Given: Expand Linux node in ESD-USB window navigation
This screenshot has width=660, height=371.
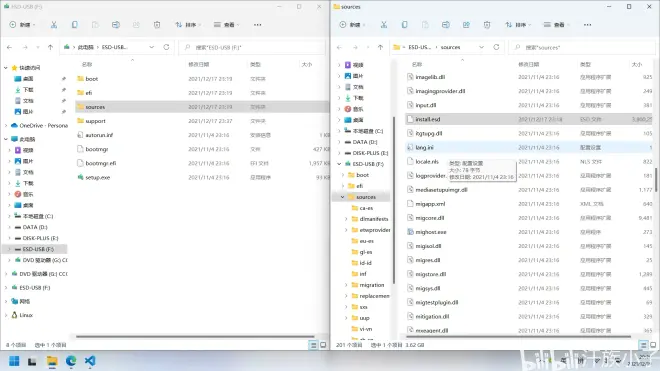Looking at the screenshot, I should (6, 315).
